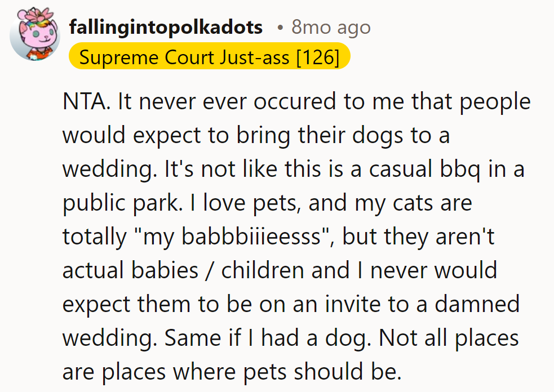Select the Supreme Court Just-ass flair badge
The height and width of the screenshot is (392, 554).
point(209,57)
